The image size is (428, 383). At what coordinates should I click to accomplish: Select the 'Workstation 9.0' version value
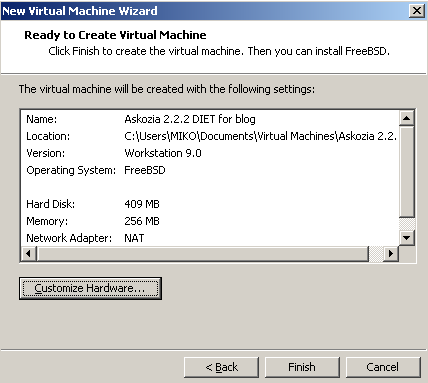point(163,153)
